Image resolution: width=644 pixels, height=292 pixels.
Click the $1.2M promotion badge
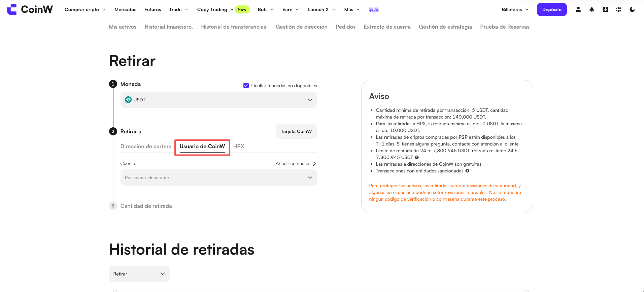374,9
